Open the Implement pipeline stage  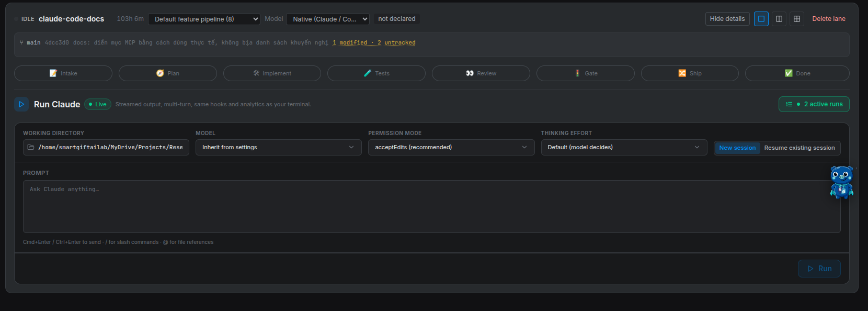tap(272, 73)
